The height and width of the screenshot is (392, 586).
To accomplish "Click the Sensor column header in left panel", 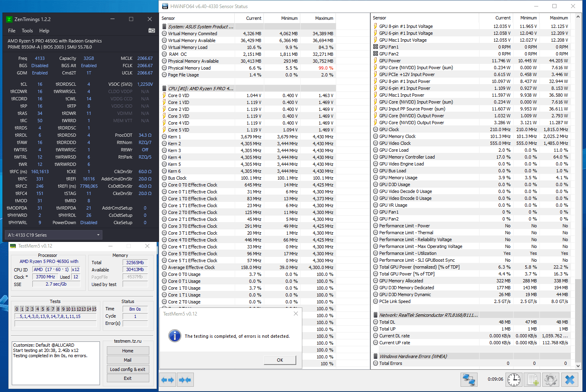I will tap(197, 18).
